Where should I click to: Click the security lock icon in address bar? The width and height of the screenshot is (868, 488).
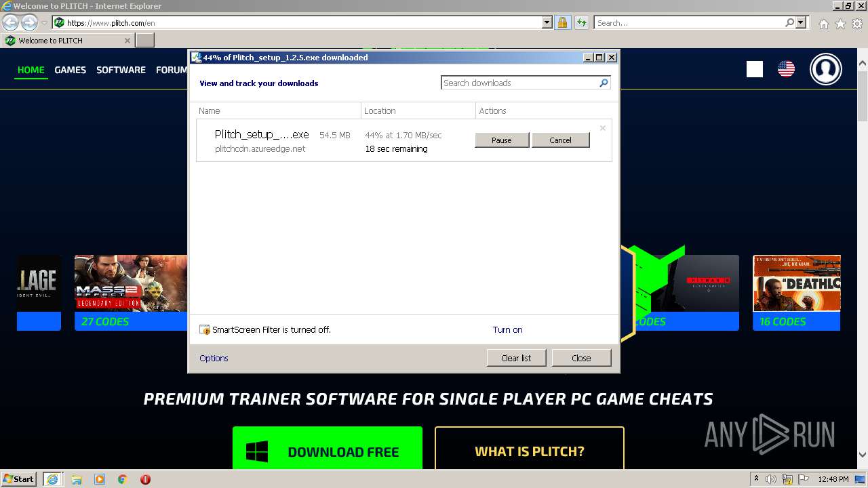(x=562, y=23)
